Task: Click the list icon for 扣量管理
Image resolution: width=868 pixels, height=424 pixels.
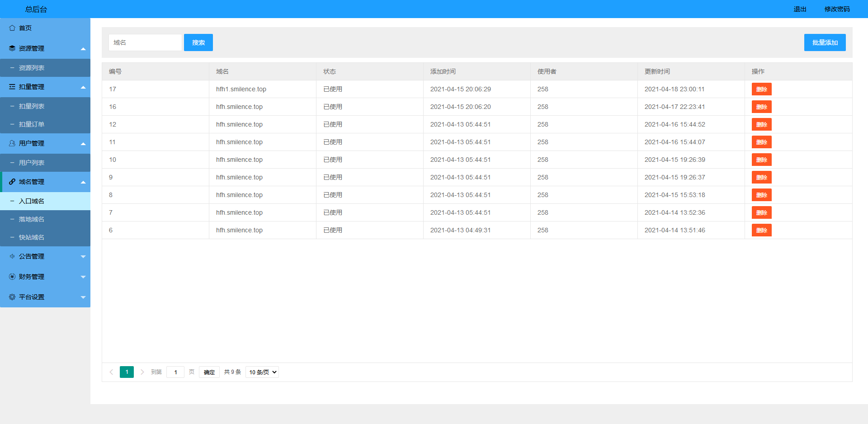Action: pos(12,87)
